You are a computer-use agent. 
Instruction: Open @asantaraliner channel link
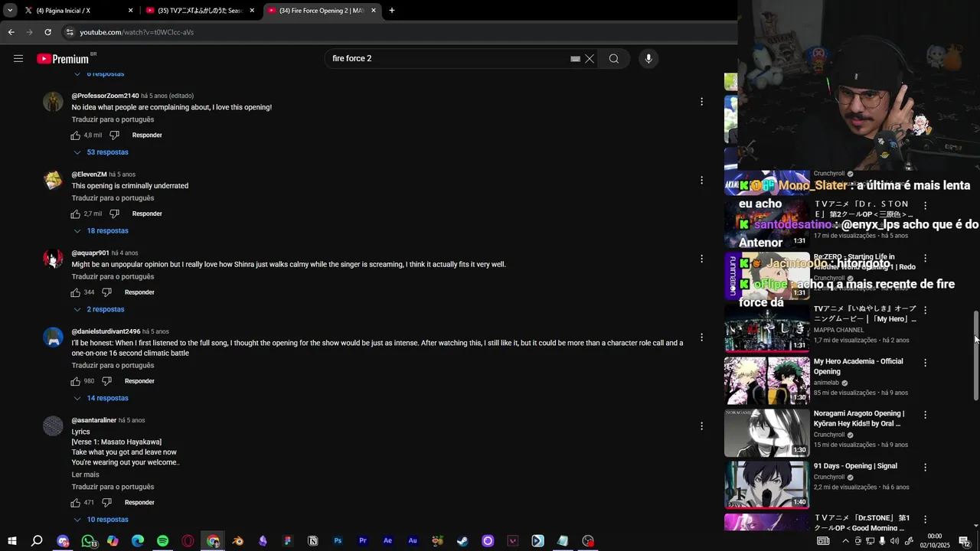tap(94, 421)
